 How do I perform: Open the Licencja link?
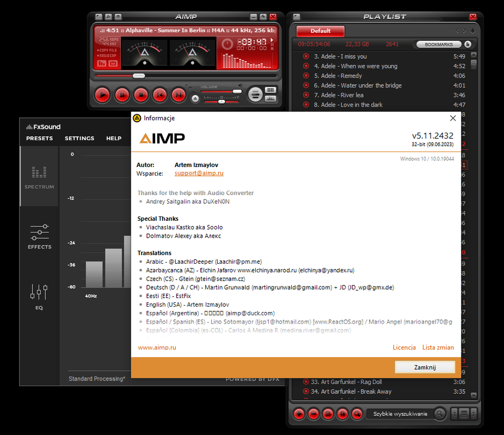(x=404, y=347)
